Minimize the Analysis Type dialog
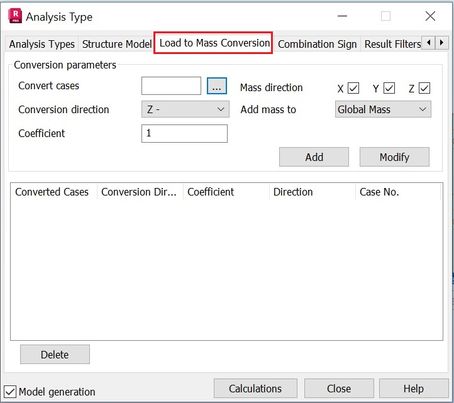Screen dimensions: 454x403 pos(342,16)
